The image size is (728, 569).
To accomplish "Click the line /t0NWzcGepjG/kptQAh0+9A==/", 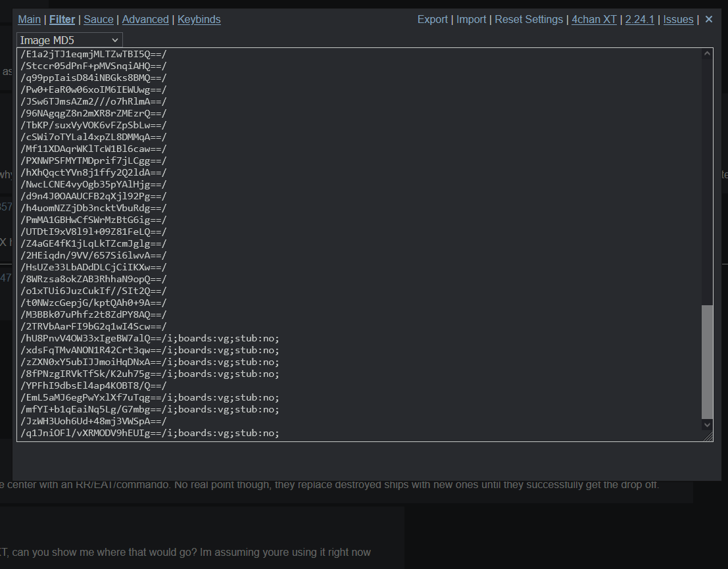I will [x=93, y=303].
